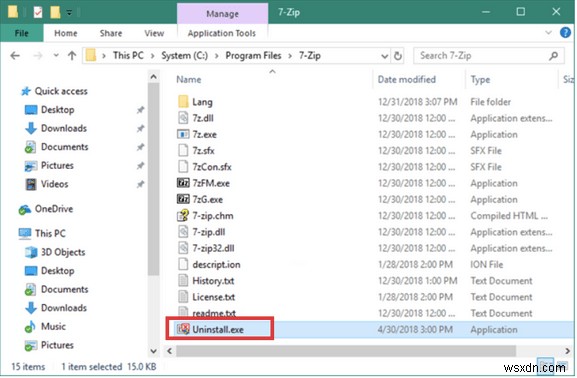Viewport: 577px width, 378px height.
Task: Open Music under This PC
Action: coord(53,326)
